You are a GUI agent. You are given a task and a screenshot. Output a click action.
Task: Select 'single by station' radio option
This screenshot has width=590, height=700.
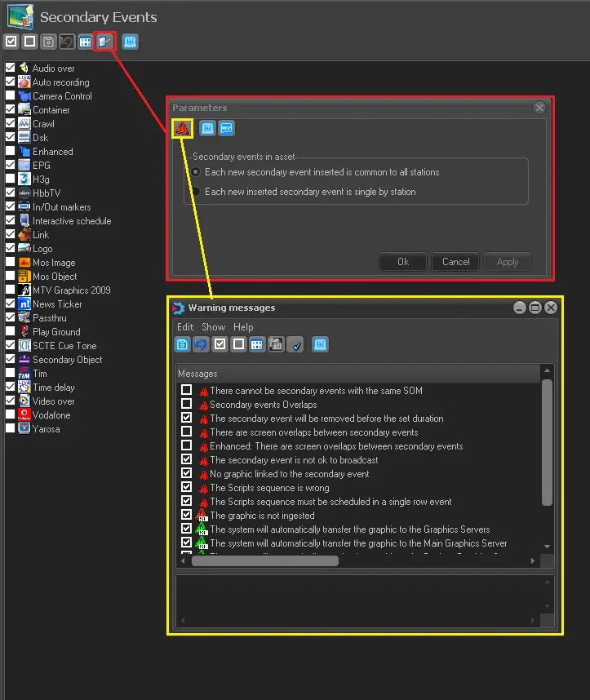tap(196, 192)
